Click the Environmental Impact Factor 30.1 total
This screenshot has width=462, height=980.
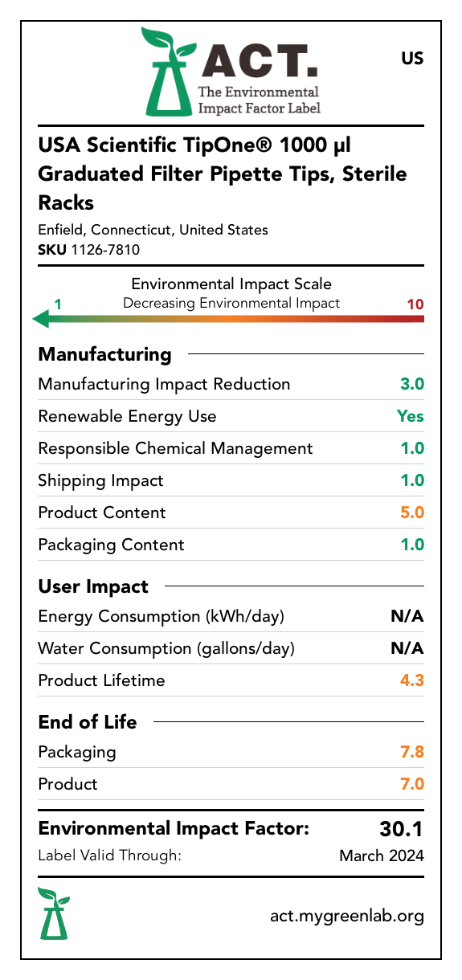pos(402,829)
